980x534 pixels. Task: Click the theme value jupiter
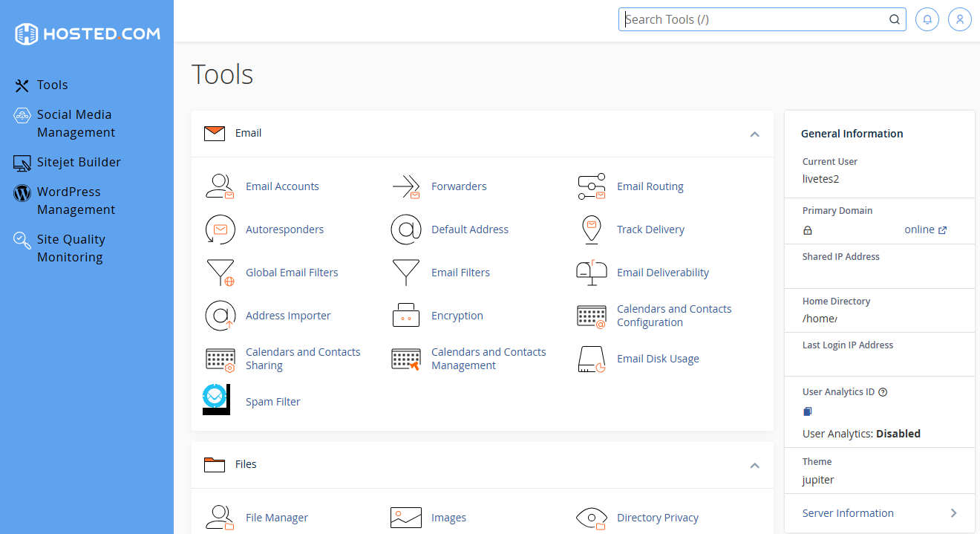pyautogui.click(x=818, y=480)
